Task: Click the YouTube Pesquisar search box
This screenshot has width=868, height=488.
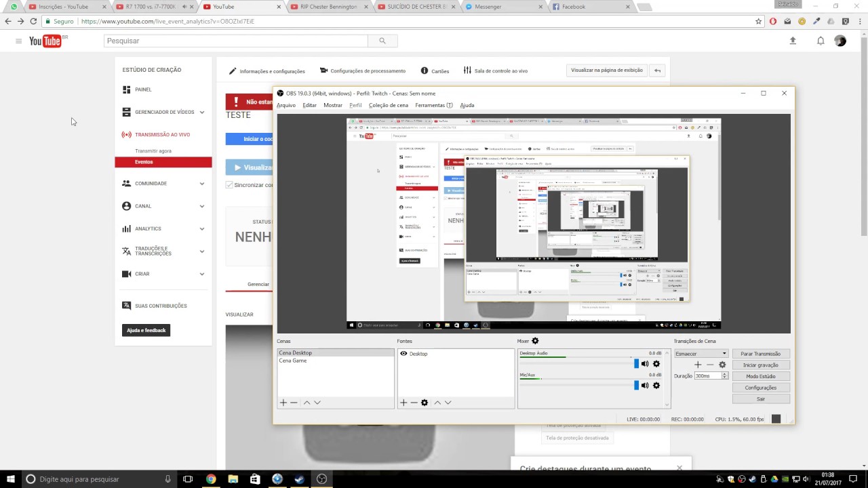Action: pos(236,41)
